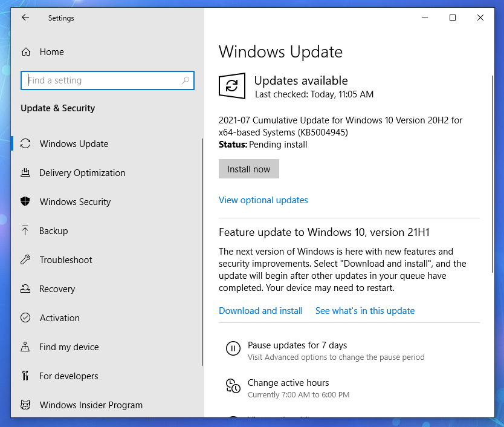The height and width of the screenshot is (427, 504).
Task: Click the Find my device icon
Action: (25, 347)
